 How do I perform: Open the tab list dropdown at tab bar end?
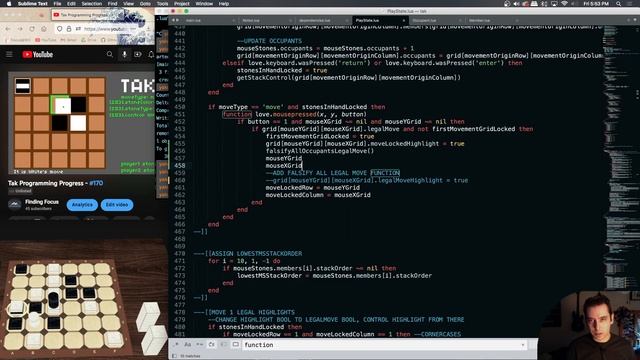click(x=636, y=20)
